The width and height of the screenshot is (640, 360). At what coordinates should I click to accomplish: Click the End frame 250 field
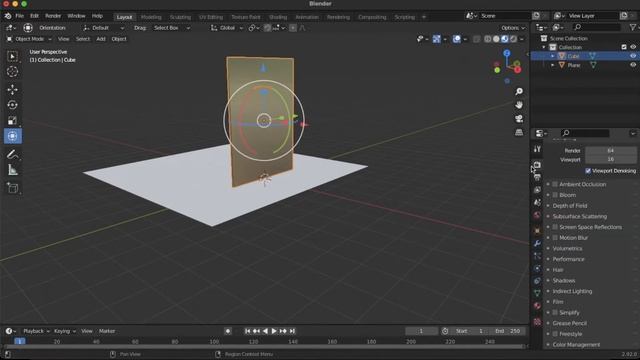508,331
